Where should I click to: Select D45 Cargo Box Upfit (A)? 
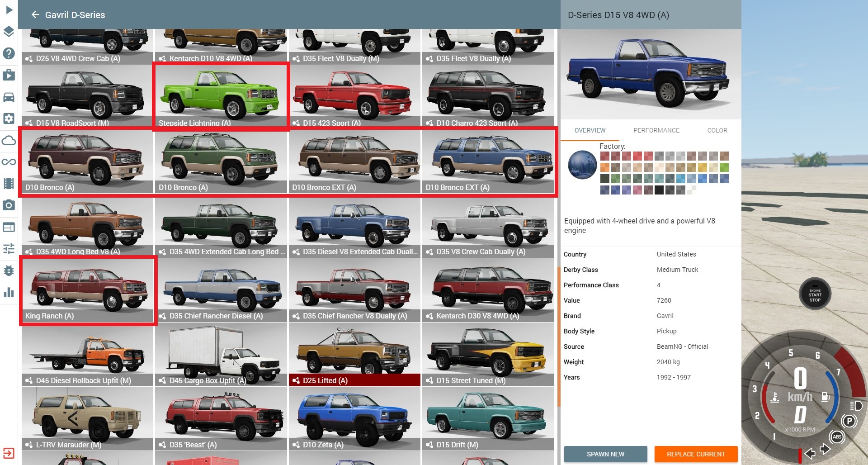click(x=221, y=355)
